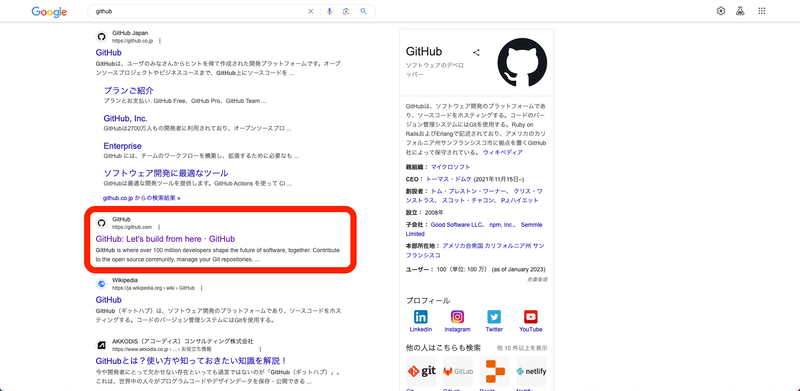Open the GitHub Japan result title
800x391 pixels.
coord(108,52)
